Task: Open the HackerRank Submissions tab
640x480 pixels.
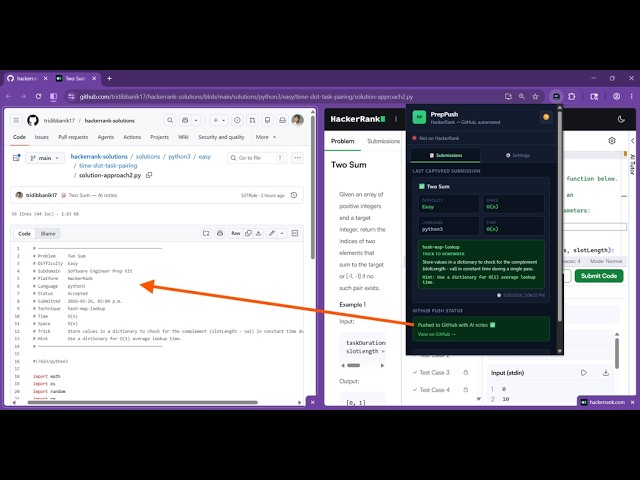Action: [384, 141]
